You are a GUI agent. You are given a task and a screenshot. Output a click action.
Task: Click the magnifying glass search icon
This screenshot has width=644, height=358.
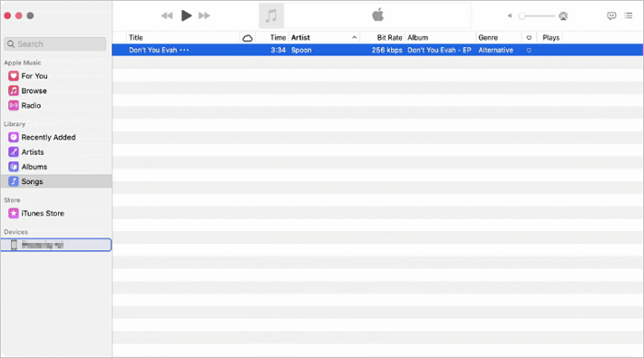(x=11, y=44)
